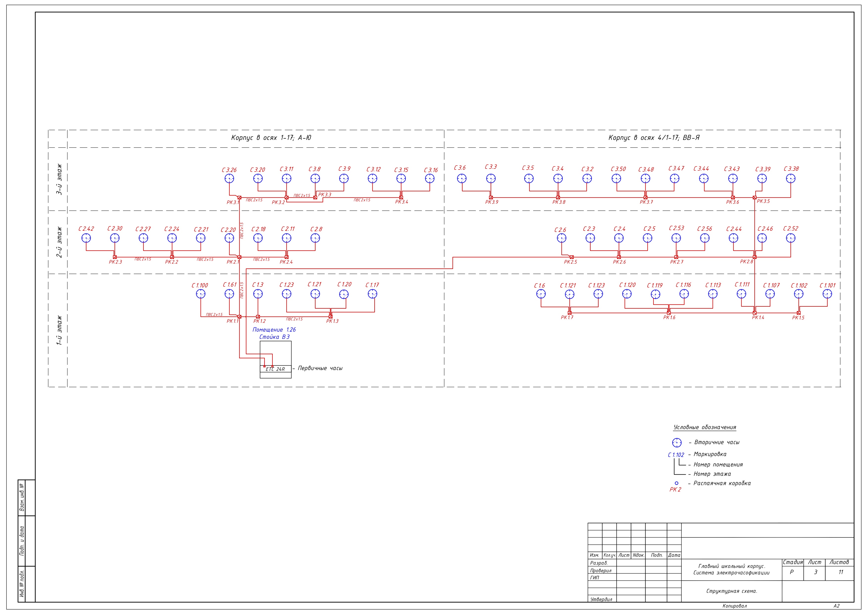Screen dimensions: 868x614
Task: Select the clock symbol labeled C 3.38
Action: pyautogui.click(x=791, y=178)
